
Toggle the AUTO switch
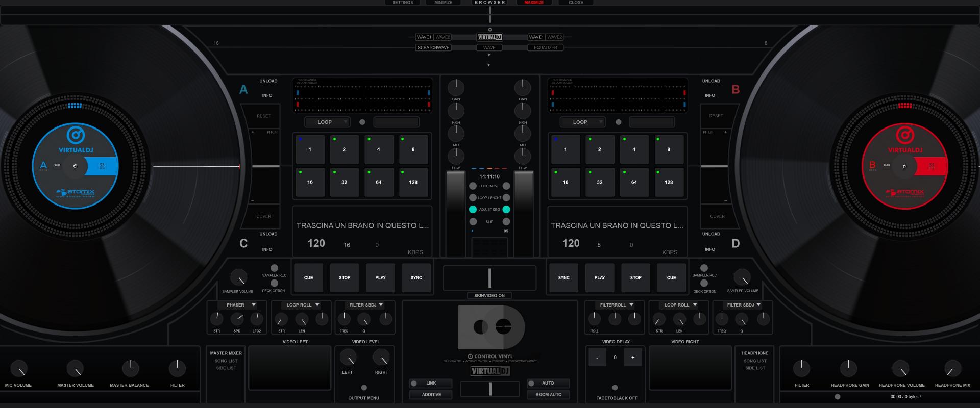pos(548,383)
